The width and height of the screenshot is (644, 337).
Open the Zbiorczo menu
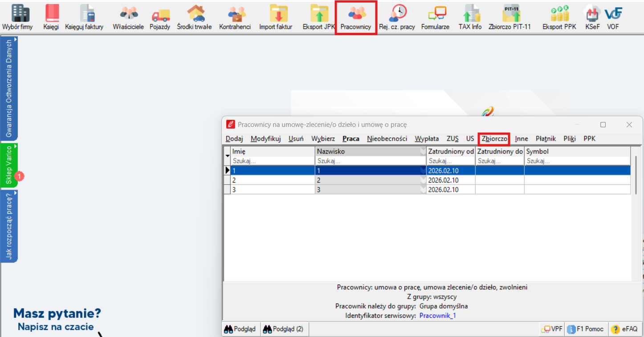click(494, 139)
